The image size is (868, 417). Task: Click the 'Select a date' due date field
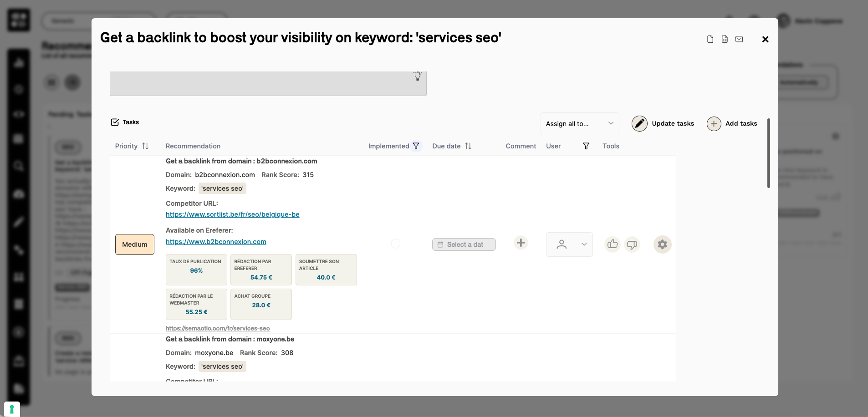pos(464,244)
